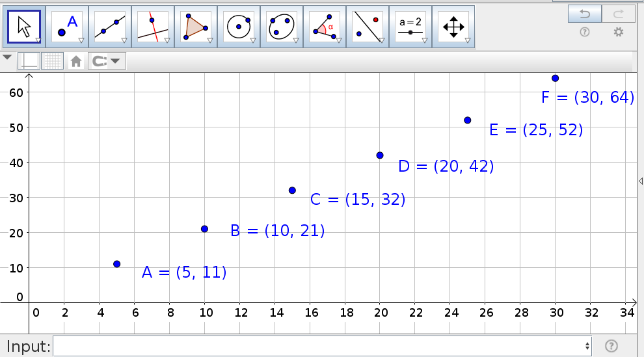
Task: Select the Move arrow tool
Action: click(x=23, y=27)
